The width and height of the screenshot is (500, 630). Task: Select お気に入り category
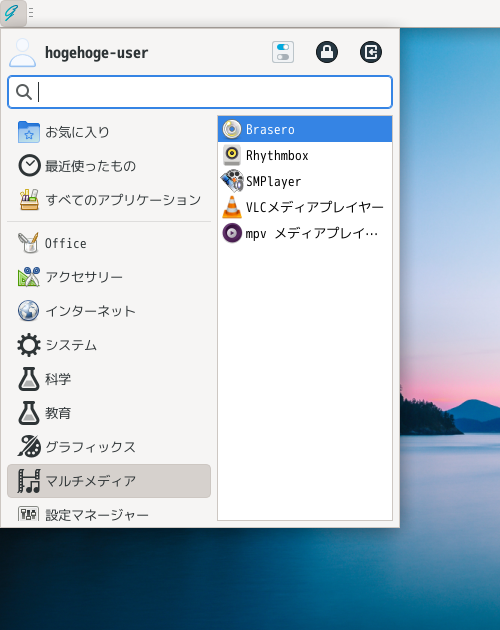click(x=109, y=132)
